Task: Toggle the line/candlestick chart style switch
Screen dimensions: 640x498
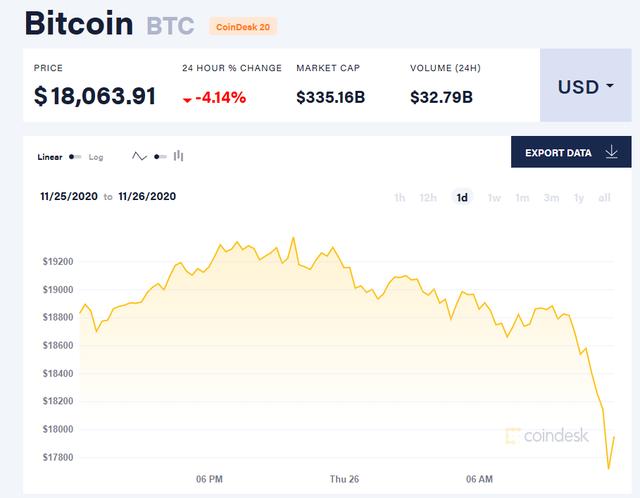Action: [x=160, y=156]
